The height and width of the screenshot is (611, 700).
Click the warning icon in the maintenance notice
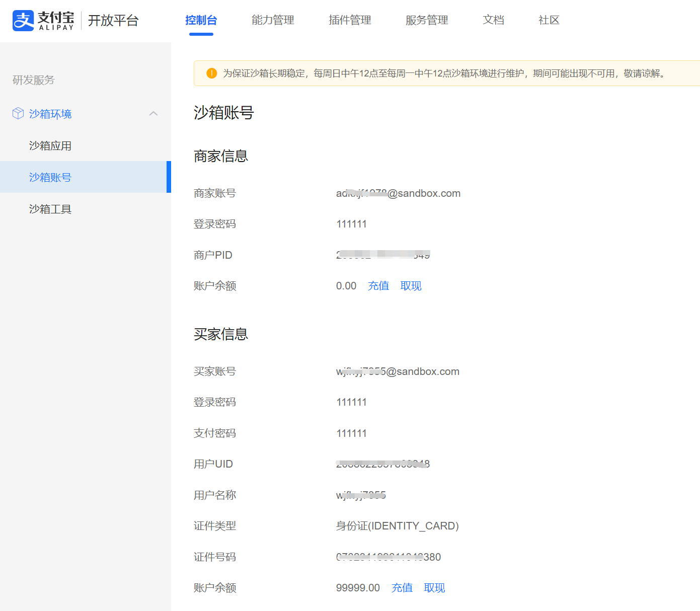(211, 72)
